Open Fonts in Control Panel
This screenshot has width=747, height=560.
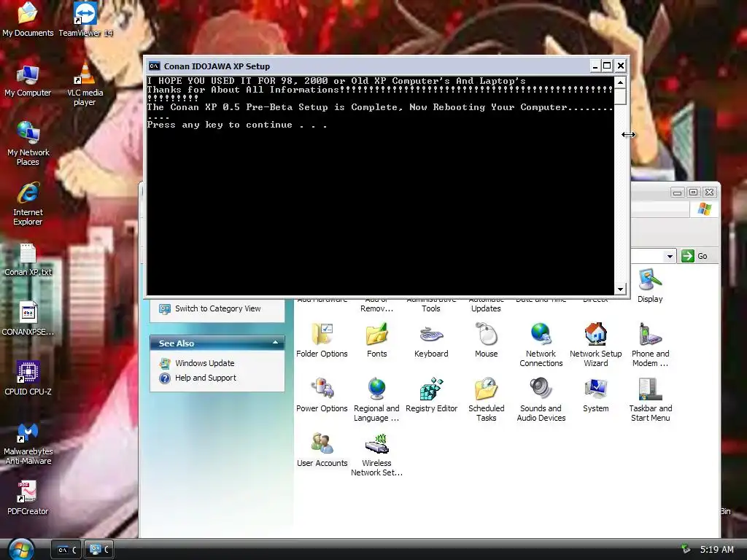(377, 340)
